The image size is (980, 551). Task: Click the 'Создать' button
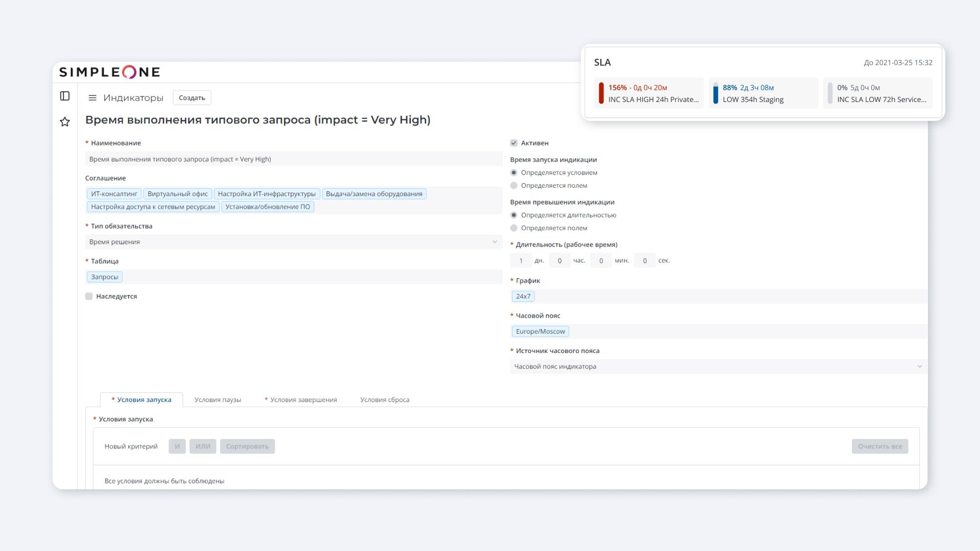(x=192, y=97)
